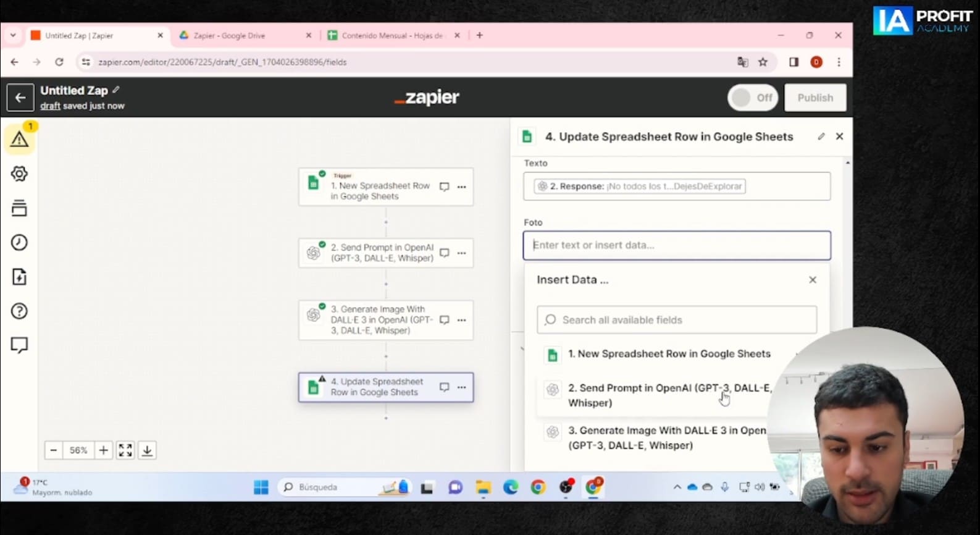980x535 pixels.
Task: Click the 56% zoom level value
Action: (78, 450)
